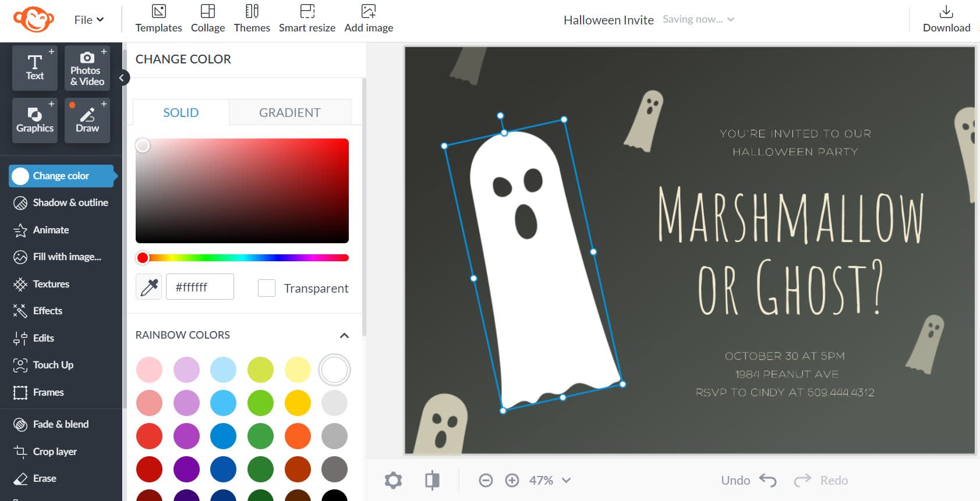Viewport: 980px width, 501px height.
Task: Open the Collage tool
Action: click(208, 19)
